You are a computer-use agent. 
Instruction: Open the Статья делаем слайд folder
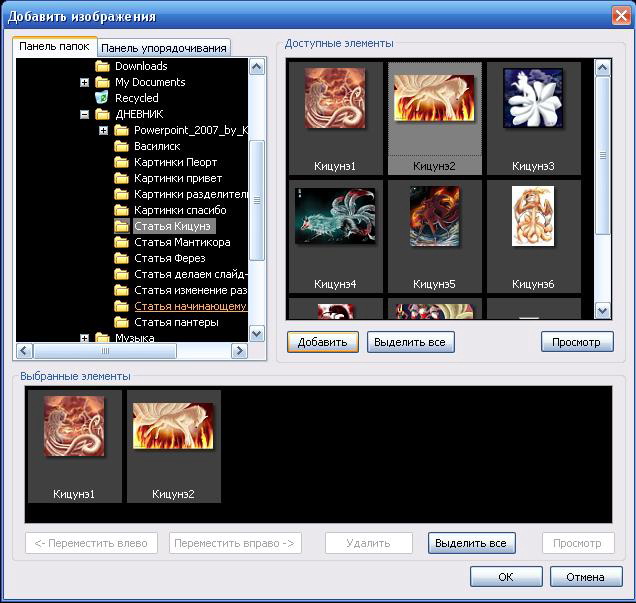click(191, 275)
